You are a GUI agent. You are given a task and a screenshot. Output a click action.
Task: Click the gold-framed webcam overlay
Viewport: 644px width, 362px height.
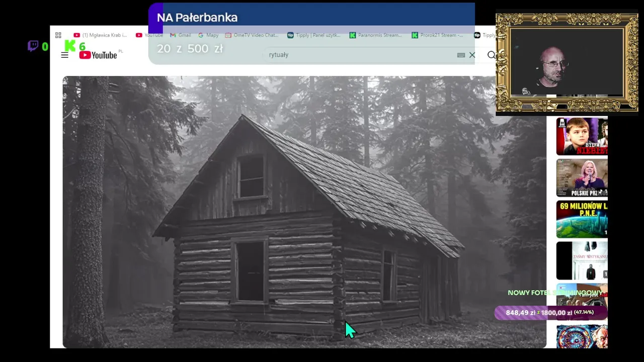(567, 62)
